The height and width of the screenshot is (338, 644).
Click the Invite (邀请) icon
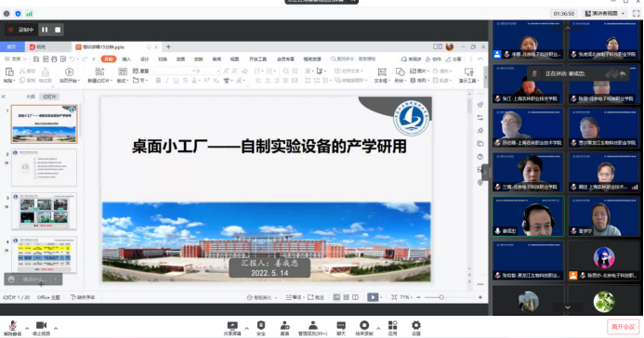pyautogui.click(x=285, y=326)
